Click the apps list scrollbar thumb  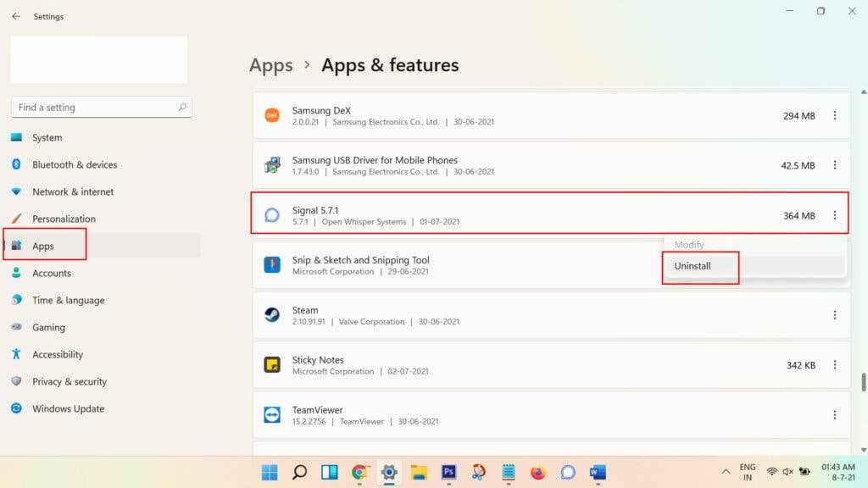pos(863,382)
